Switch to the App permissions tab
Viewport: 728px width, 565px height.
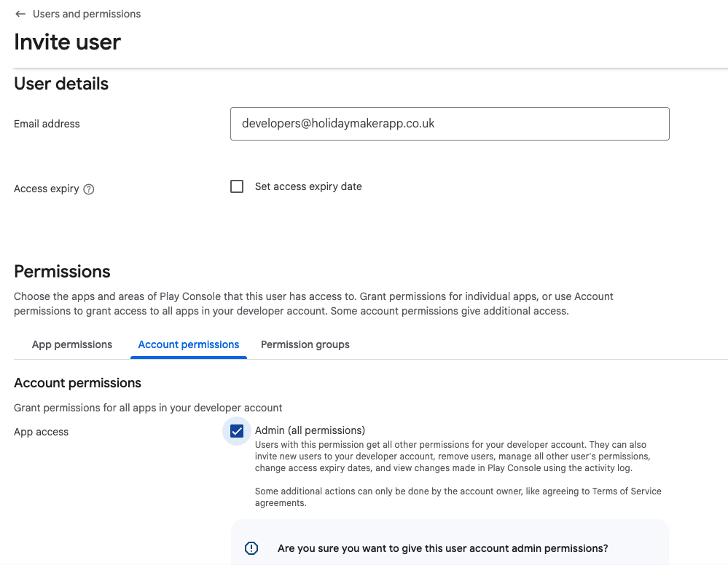71,344
